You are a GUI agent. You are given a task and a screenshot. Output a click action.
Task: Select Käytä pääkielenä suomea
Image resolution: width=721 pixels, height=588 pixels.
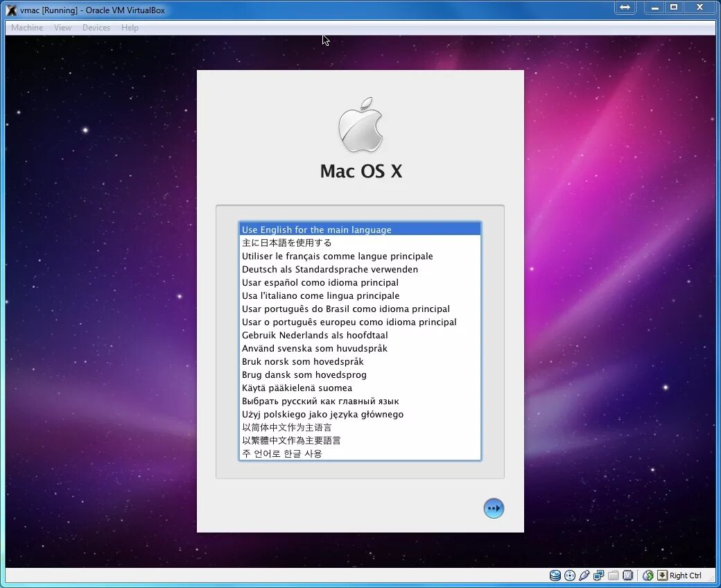pyautogui.click(x=360, y=388)
